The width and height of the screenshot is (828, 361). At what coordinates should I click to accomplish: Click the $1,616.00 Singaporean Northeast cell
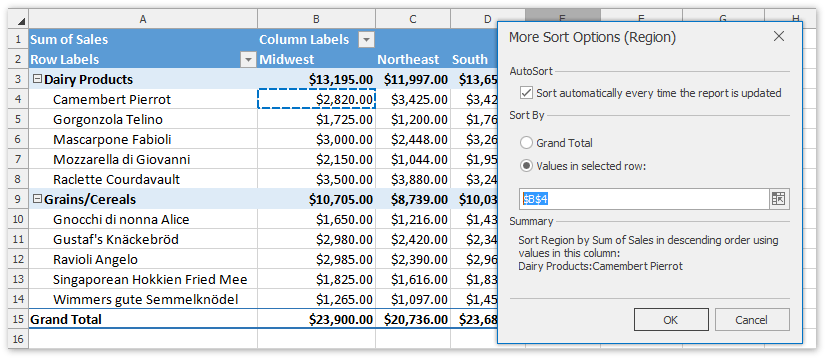(x=413, y=280)
